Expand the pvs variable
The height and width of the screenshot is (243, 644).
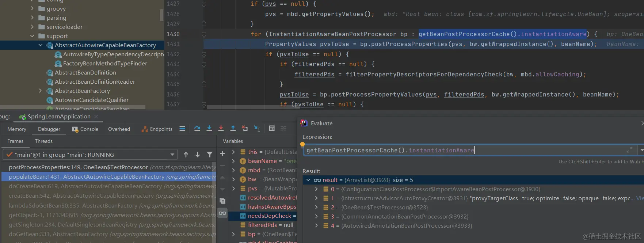point(233,188)
